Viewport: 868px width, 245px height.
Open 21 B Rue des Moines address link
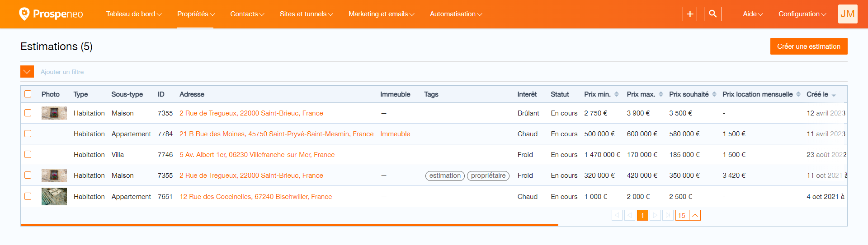[x=276, y=134]
